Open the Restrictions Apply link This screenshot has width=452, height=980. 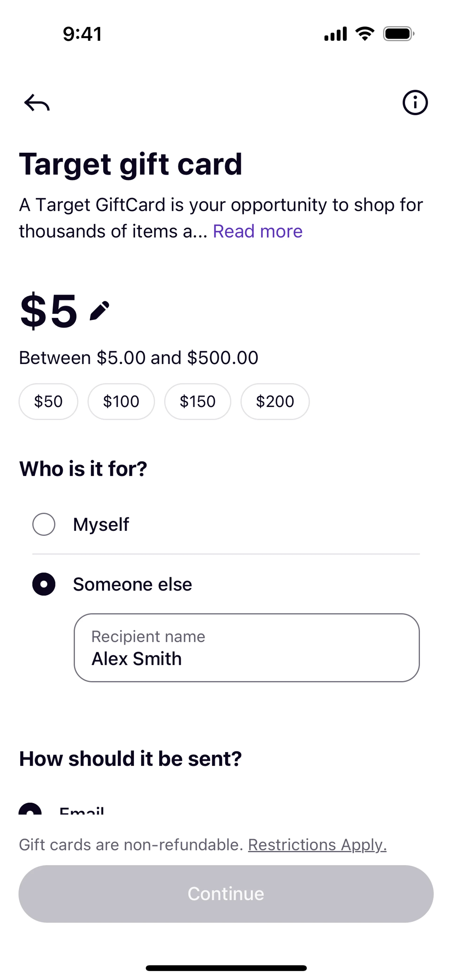[x=317, y=845]
